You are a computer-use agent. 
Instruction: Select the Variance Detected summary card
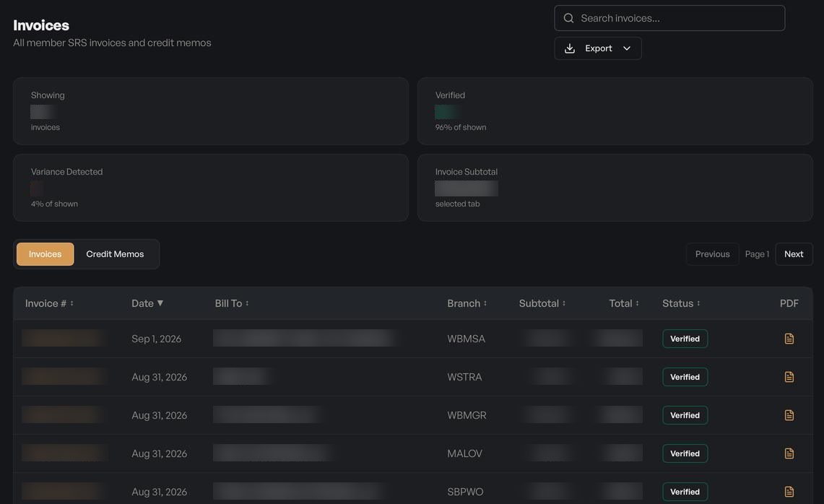coord(211,188)
